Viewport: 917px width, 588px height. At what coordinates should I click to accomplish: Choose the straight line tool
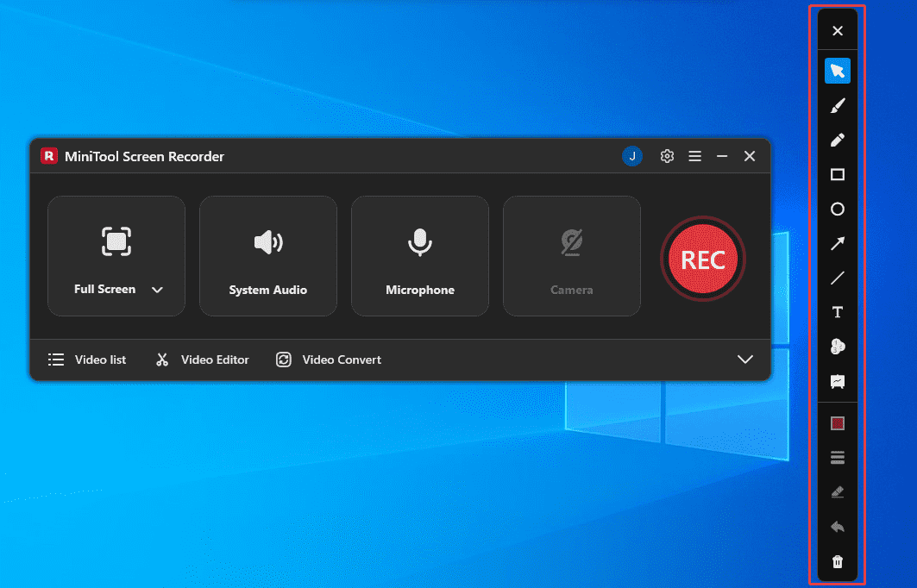[837, 278]
